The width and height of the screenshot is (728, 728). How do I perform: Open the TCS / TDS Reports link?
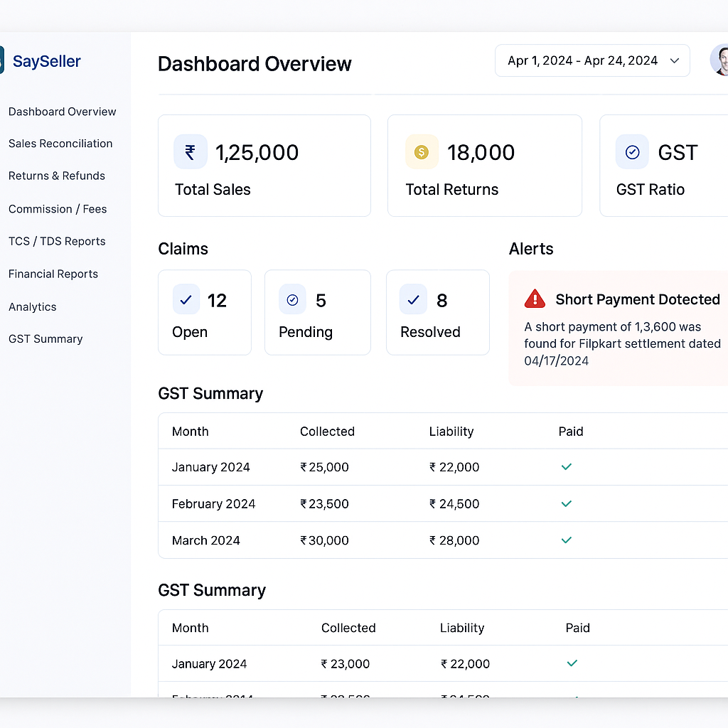[57, 242]
